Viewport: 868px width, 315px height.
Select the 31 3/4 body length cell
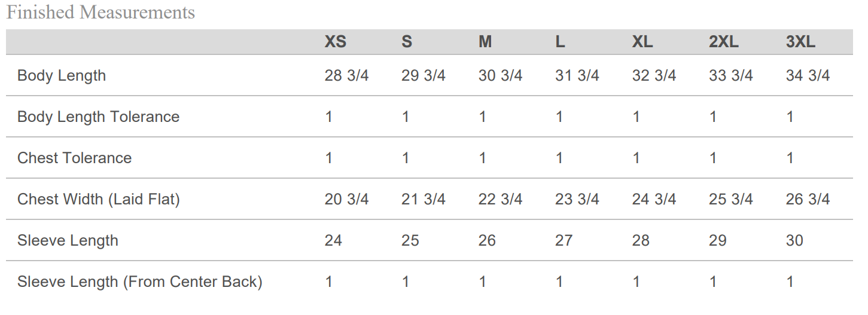(x=577, y=75)
